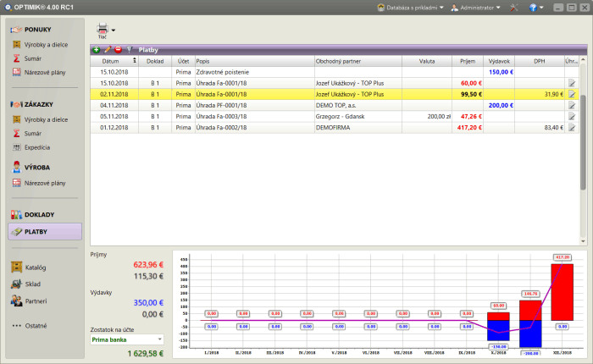593x364 pixels.
Task: Click the table scroll up arrow
Action: [x=583, y=60]
